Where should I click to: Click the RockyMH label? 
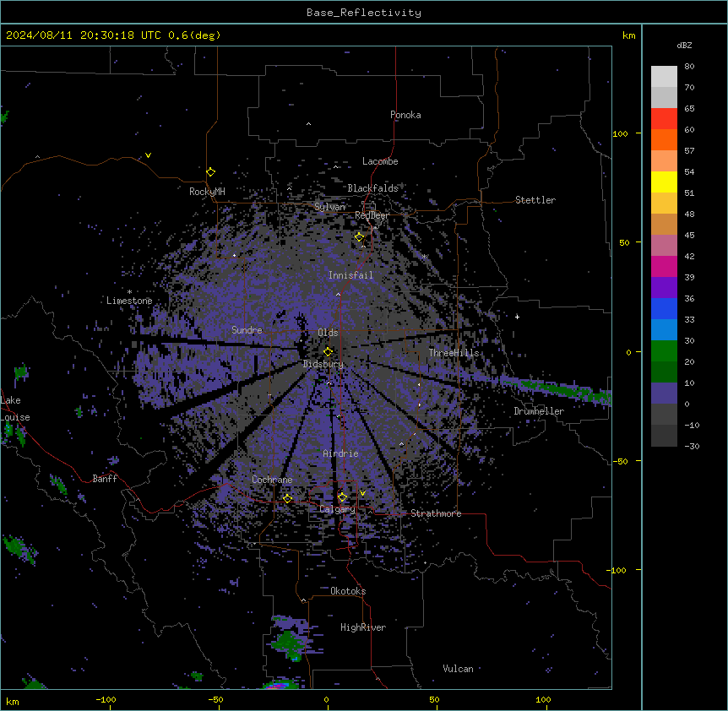click(207, 192)
